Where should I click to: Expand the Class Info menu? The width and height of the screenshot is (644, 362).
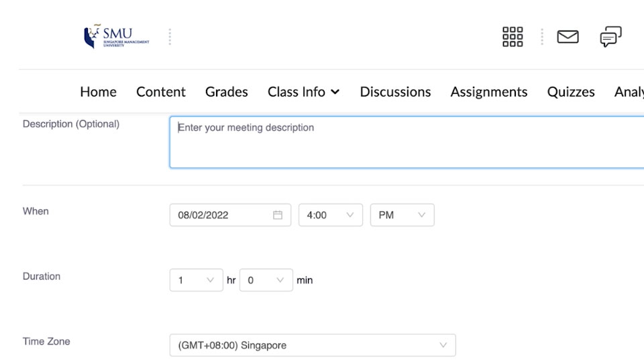pos(303,92)
